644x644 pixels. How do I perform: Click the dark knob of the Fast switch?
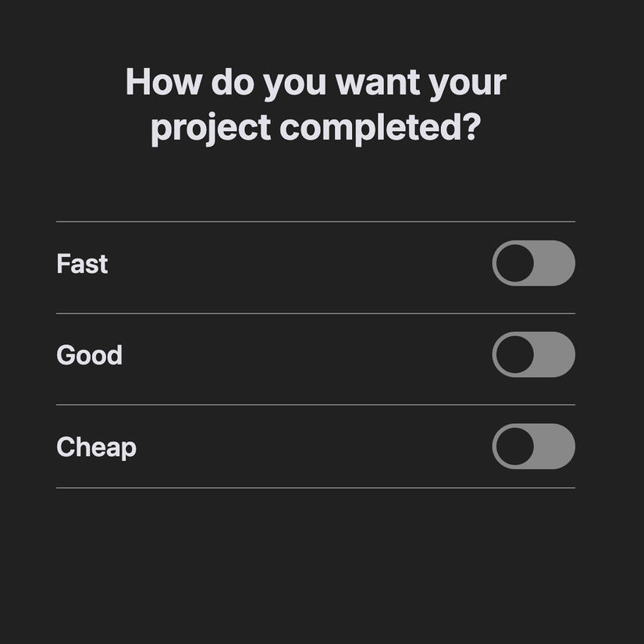515,263
